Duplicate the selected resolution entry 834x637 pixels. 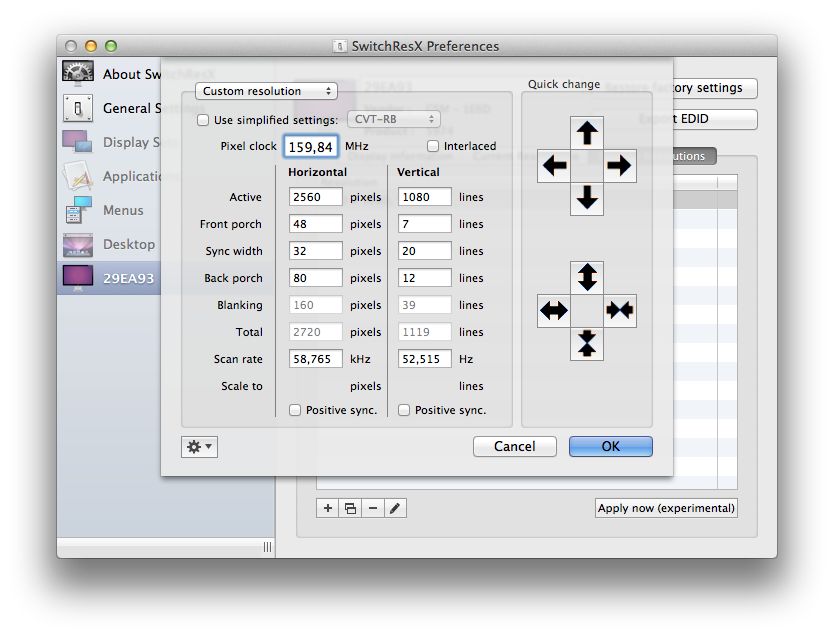click(x=350, y=508)
